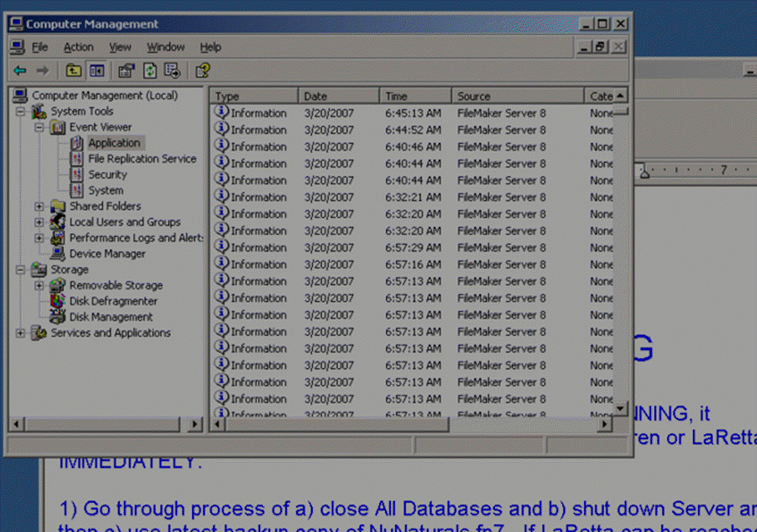Select the System log in the tree
The height and width of the screenshot is (532, 757).
click(x=106, y=190)
